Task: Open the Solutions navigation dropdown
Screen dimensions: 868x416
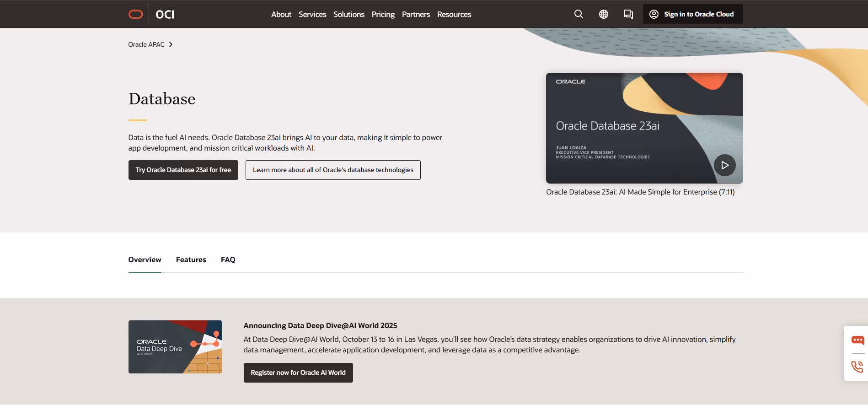Action: [x=348, y=14]
